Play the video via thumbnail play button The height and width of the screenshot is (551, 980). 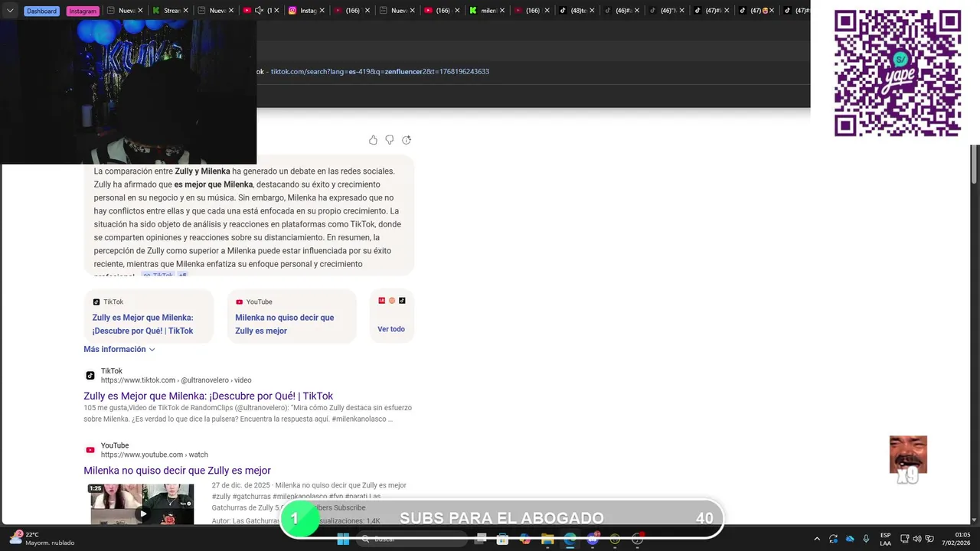click(142, 514)
